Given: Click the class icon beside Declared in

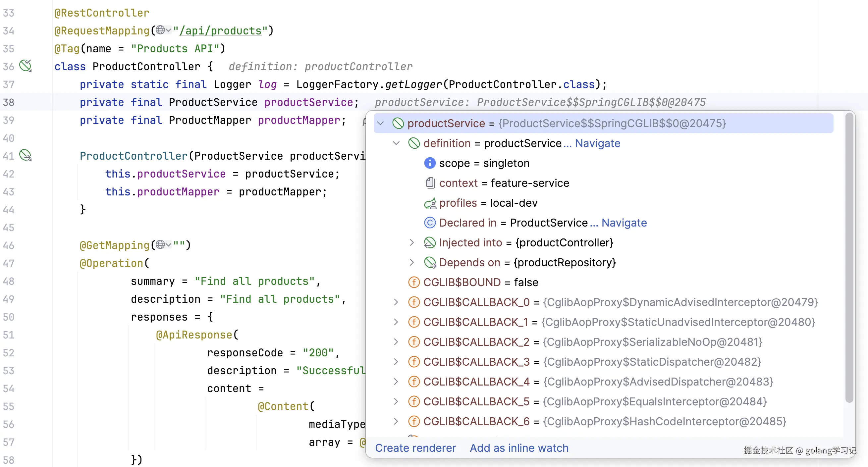Looking at the screenshot, I should [x=430, y=223].
